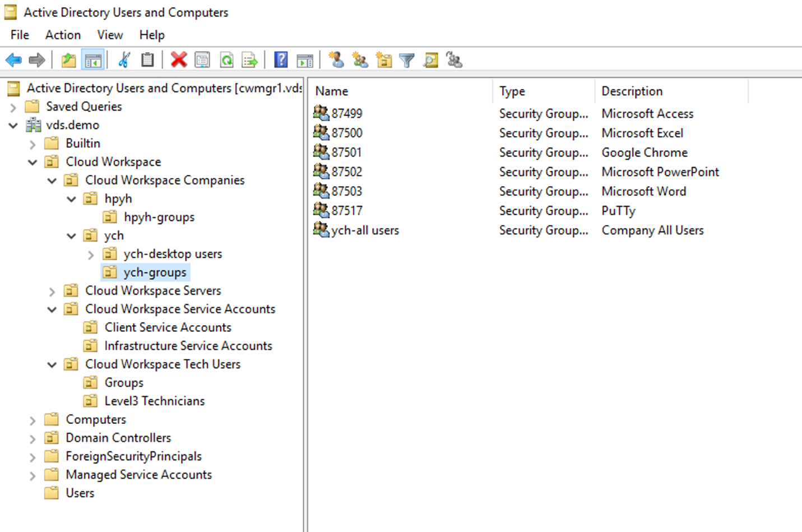802x532 pixels.
Task: Click the red Delete X icon
Action: coord(179,60)
